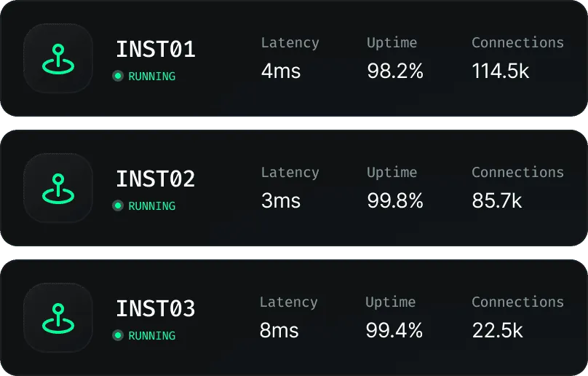Viewport: 588px width, 376px height.
Task: Click the INST03 location pin icon
Action: (x=58, y=318)
